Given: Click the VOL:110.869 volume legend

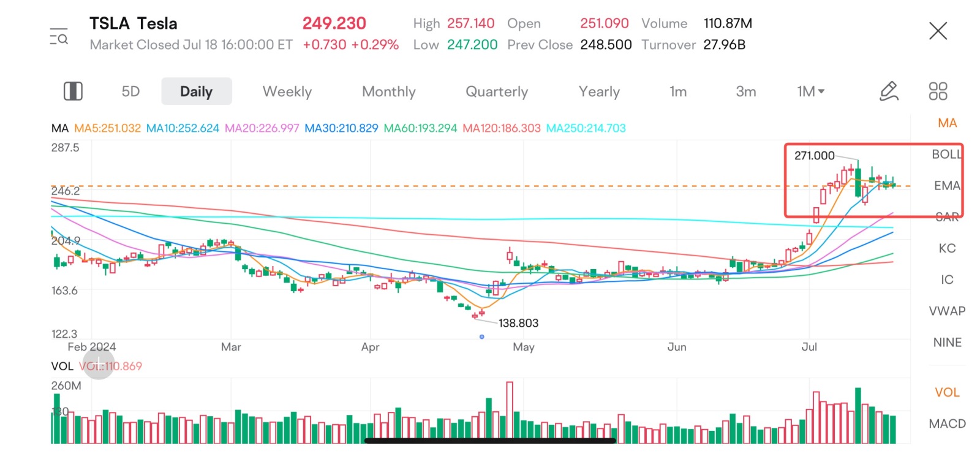Looking at the screenshot, I should 110,366.
